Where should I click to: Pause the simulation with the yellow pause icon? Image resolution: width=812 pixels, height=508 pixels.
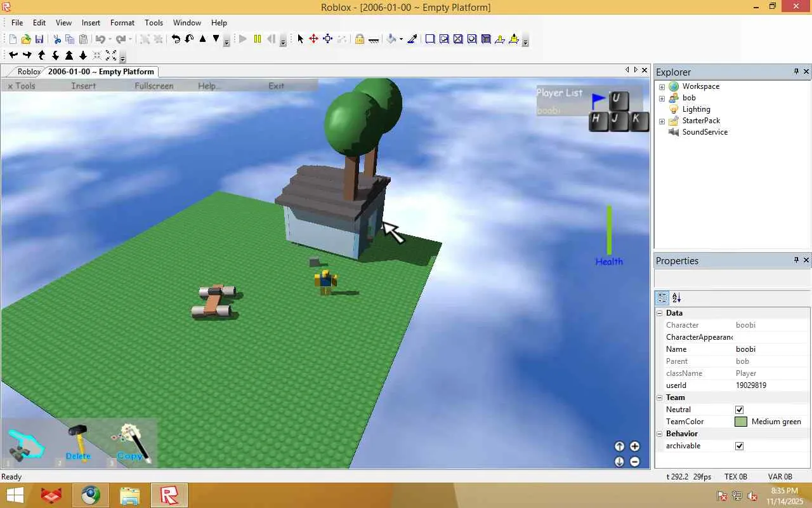click(x=257, y=39)
